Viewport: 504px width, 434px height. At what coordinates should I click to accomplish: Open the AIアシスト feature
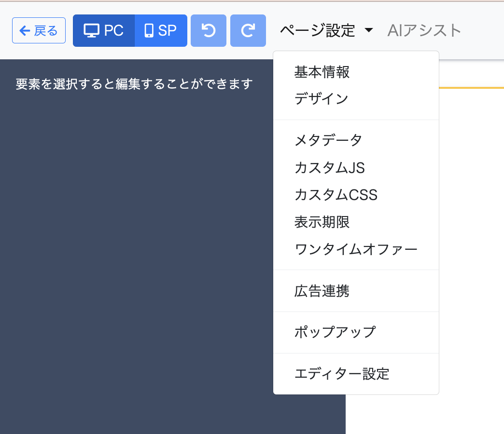click(x=424, y=31)
